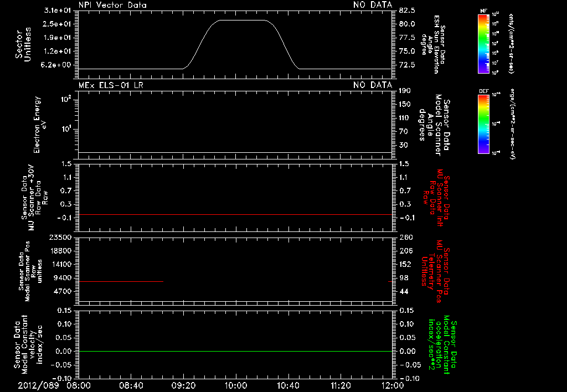Click the Model Scanner Angle degrees label
Viewport: 567px width, 392px height.
coord(435,125)
